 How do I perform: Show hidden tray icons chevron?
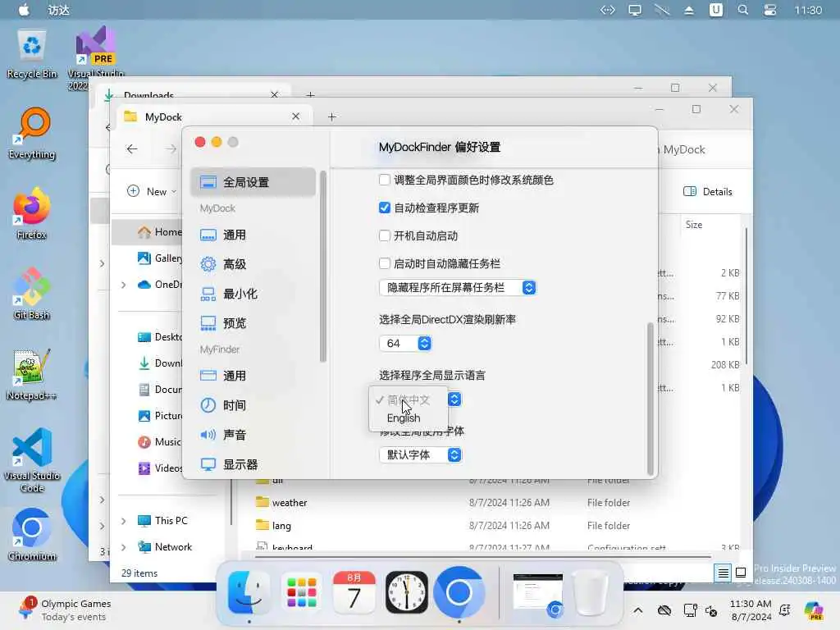pyautogui.click(x=638, y=610)
